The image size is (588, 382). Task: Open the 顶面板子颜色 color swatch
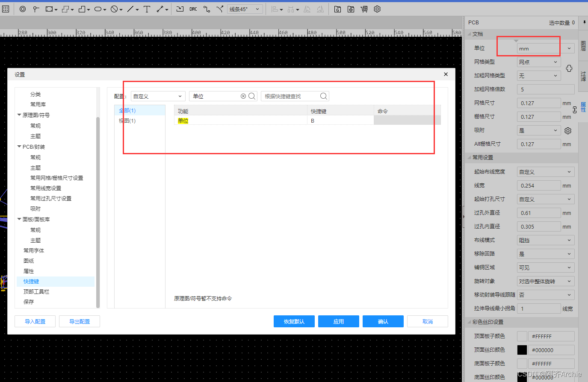(x=522, y=336)
